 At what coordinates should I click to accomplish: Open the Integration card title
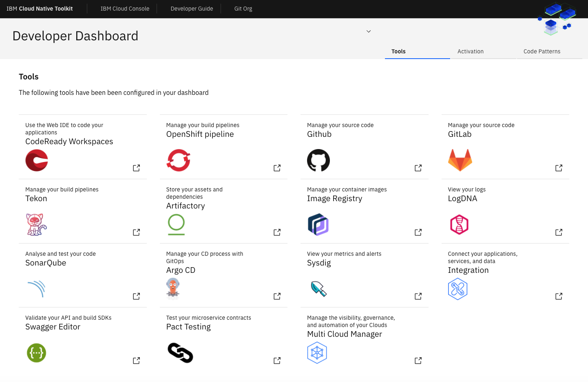coord(468,270)
